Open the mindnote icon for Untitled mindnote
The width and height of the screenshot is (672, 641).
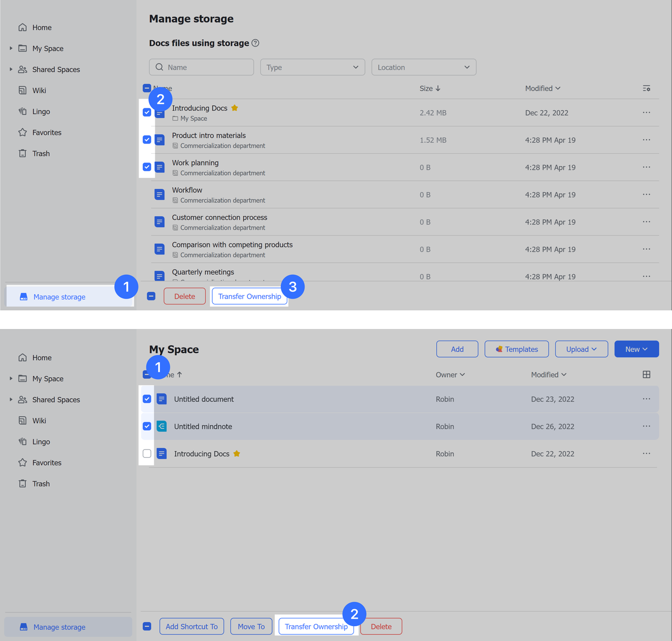click(161, 426)
